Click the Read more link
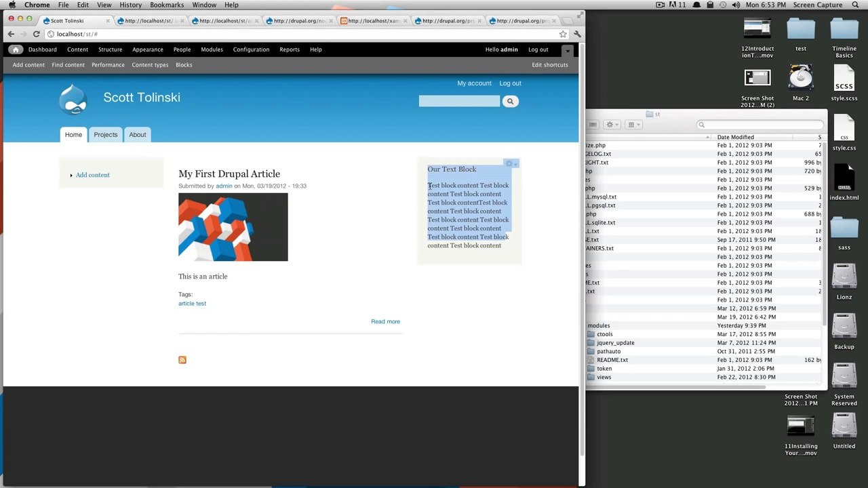The width and height of the screenshot is (868, 488). [x=385, y=321]
